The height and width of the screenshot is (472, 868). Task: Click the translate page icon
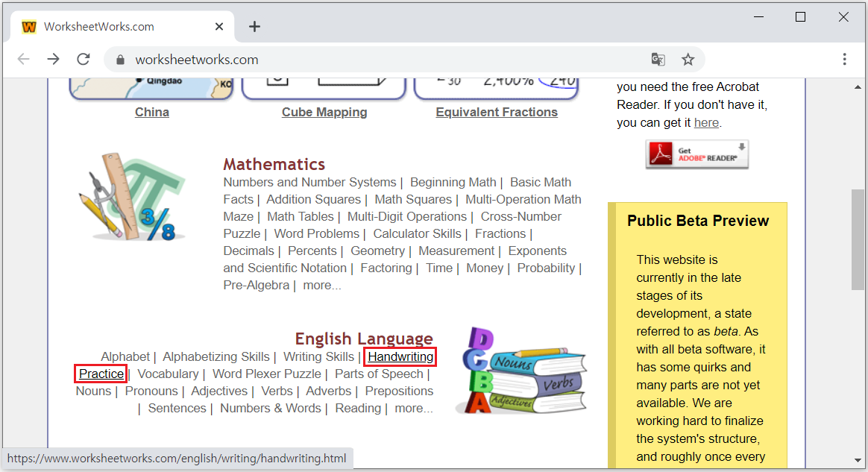pos(658,59)
